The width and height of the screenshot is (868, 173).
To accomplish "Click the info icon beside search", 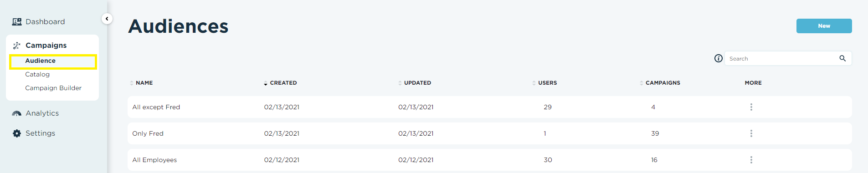I will tap(719, 58).
